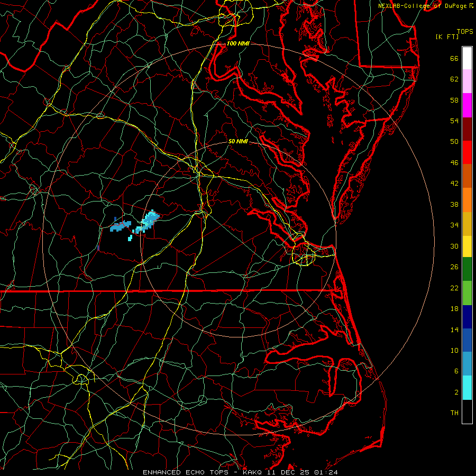Screen dimensions: 476x476
Task: Click the legend value 42
Action: click(454, 184)
